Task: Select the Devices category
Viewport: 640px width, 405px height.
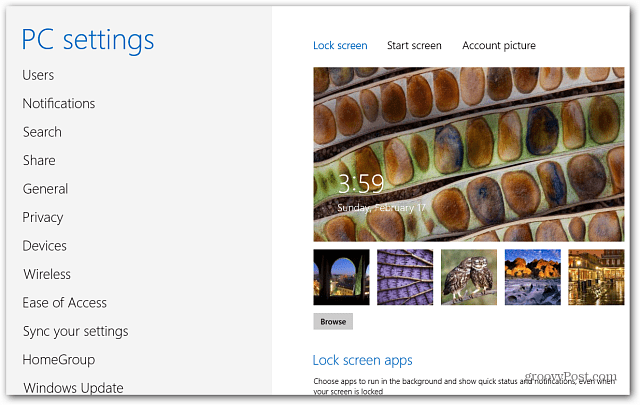Action: tap(44, 246)
